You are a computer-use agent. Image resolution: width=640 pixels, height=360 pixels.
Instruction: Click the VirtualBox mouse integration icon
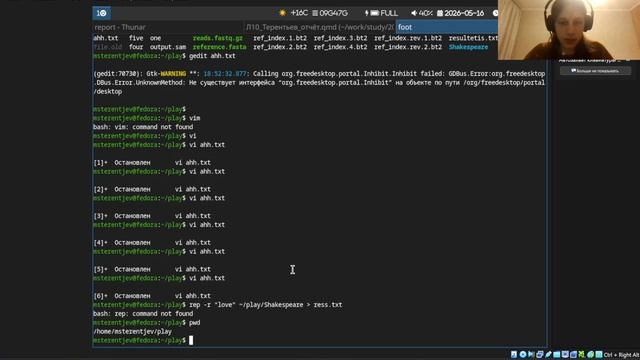pos(590,354)
